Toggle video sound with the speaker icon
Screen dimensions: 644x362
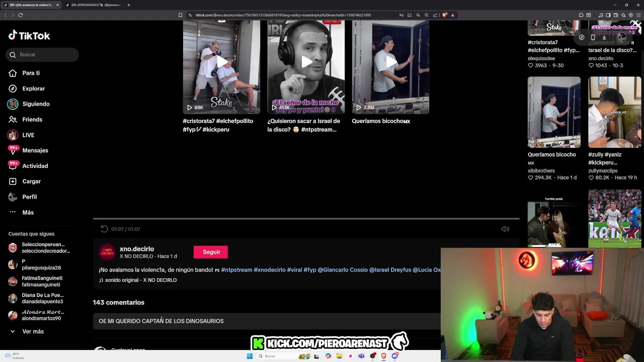505,229
